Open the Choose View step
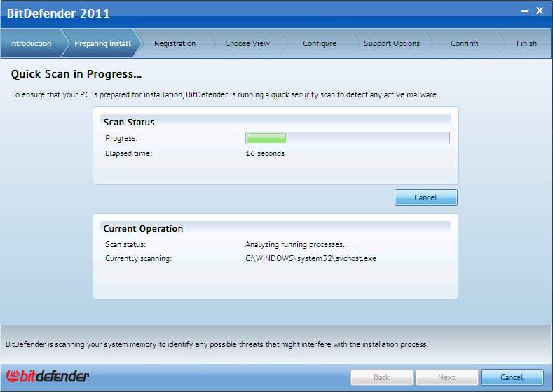 [x=247, y=43]
